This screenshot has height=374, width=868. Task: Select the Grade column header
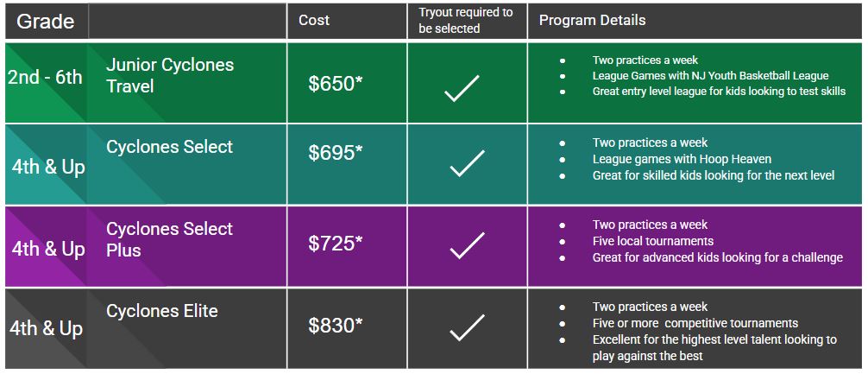coord(46,21)
